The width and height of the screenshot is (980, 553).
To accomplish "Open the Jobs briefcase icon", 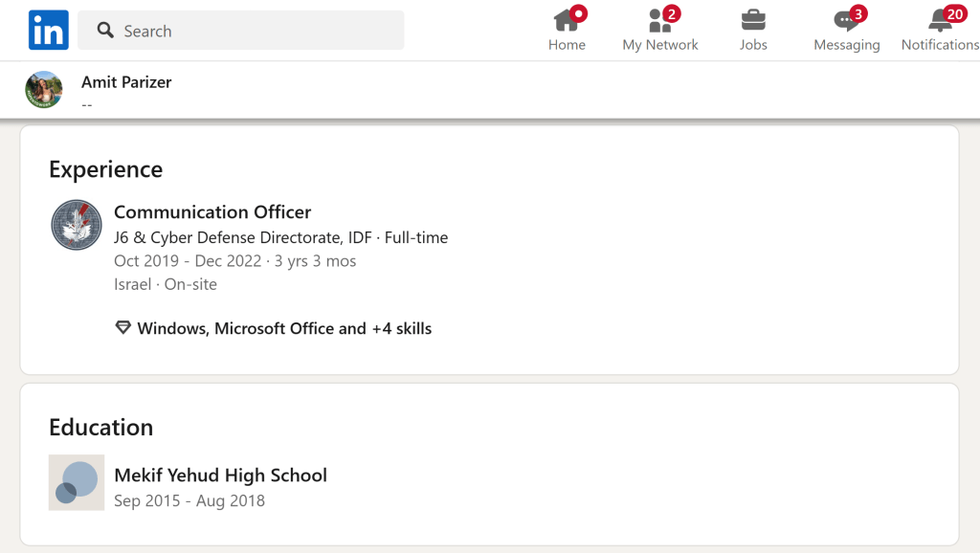I will click(x=753, y=21).
